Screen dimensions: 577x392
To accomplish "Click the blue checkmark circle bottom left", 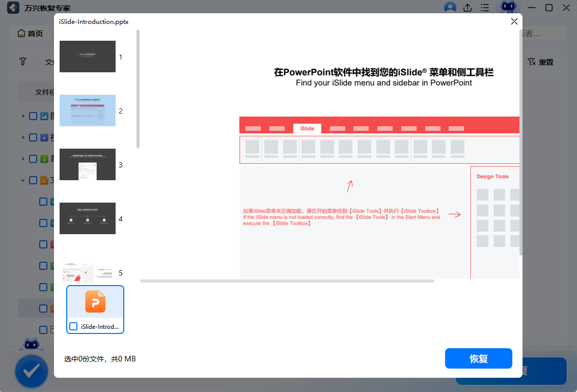I will coord(32,371).
